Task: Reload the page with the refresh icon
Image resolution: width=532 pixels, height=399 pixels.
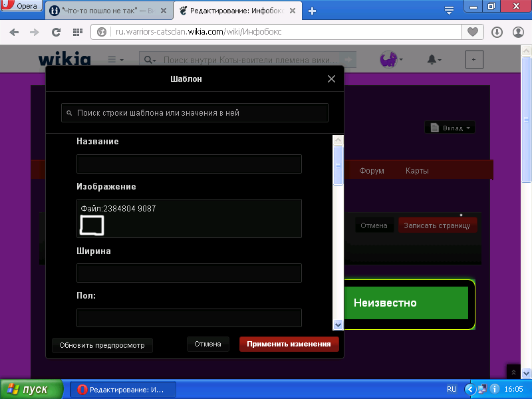Action: 56,32
